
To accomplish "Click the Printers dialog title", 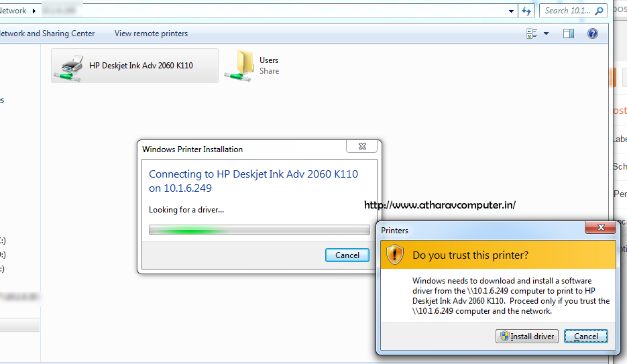I will pyautogui.click(x=395, y=231).
